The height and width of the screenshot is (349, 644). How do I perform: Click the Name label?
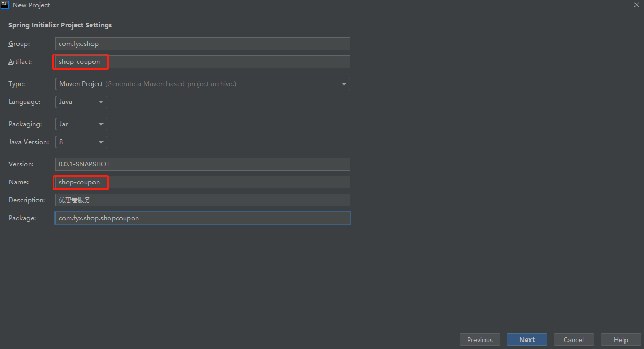[x=18, y=182]
